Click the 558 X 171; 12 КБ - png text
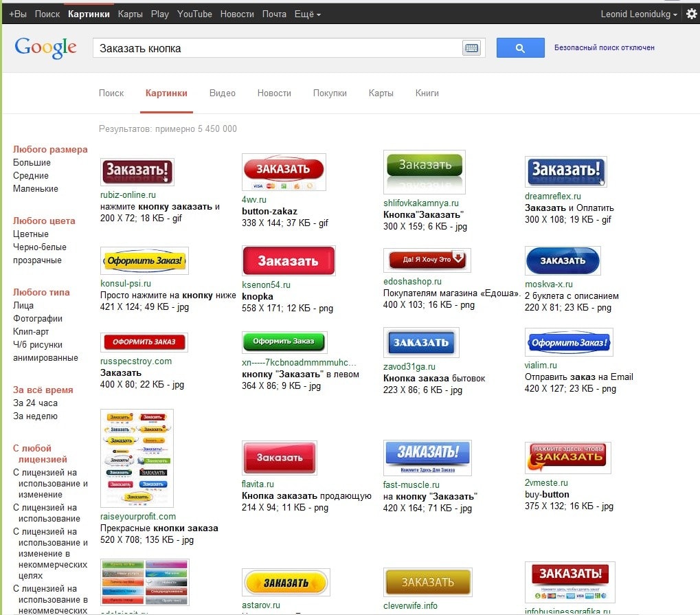This screenshot has width=700, height=615. click(288, 308)
